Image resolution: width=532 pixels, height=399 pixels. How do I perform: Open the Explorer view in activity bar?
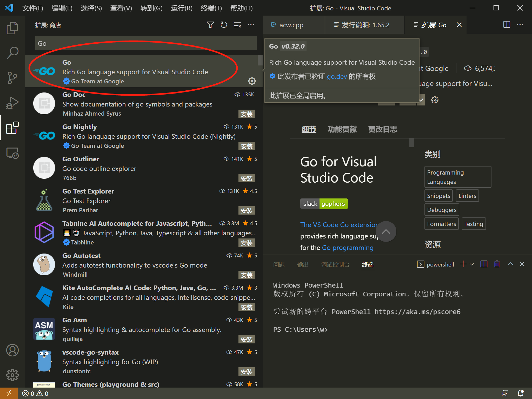point(12,28)
